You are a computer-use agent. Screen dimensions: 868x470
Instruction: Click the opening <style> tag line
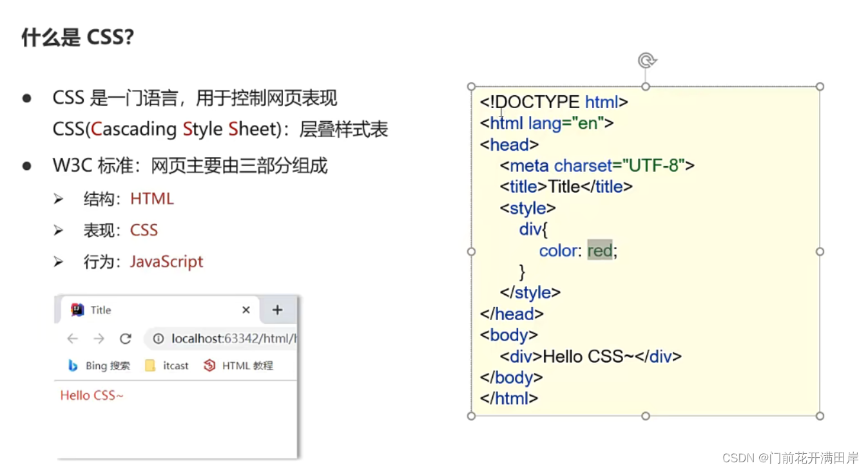click(528, 208)
